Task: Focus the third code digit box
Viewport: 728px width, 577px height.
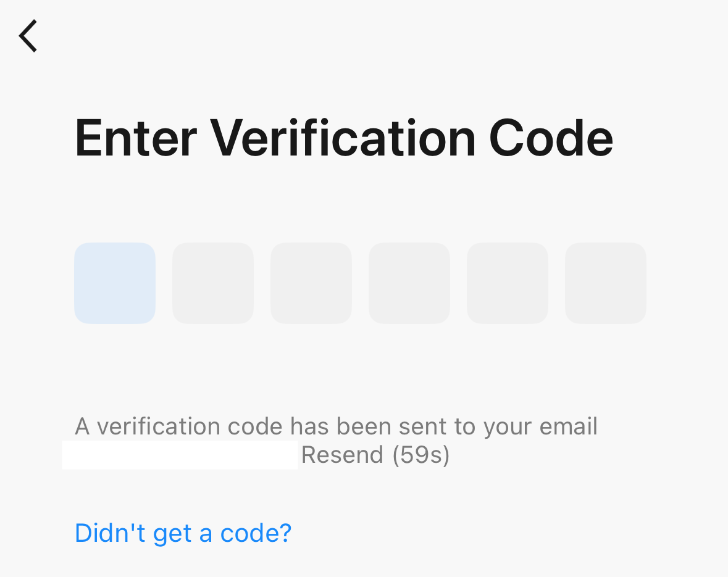Action: pyautogui.click(x=311, y=283)
